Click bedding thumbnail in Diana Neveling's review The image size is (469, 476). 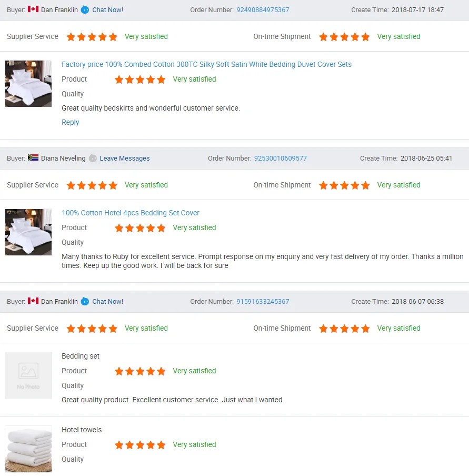click(x=28, y=232)
